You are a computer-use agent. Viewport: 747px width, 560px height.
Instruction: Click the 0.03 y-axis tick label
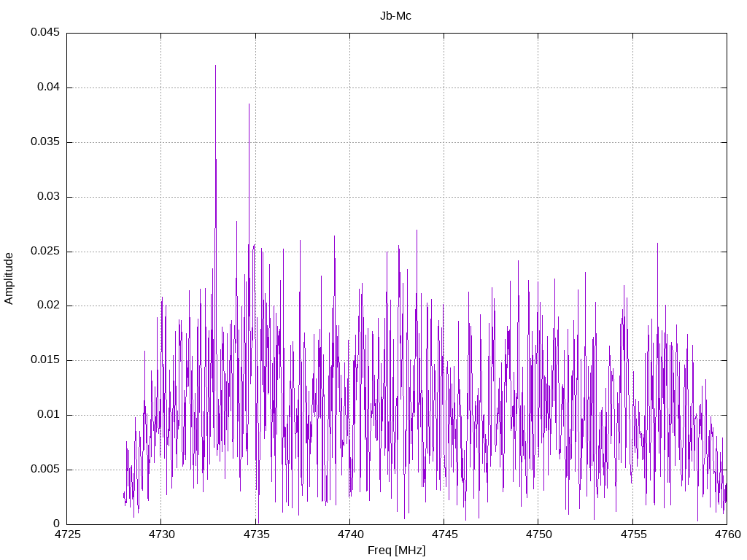coord(49,197)
